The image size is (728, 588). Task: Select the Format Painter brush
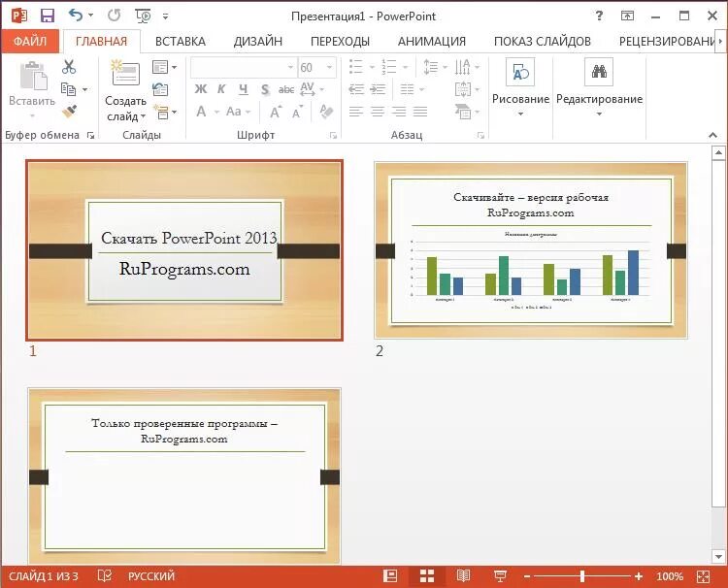69,111
